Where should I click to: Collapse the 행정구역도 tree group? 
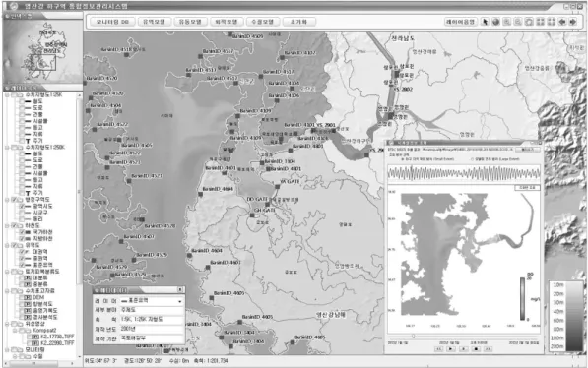7,200
